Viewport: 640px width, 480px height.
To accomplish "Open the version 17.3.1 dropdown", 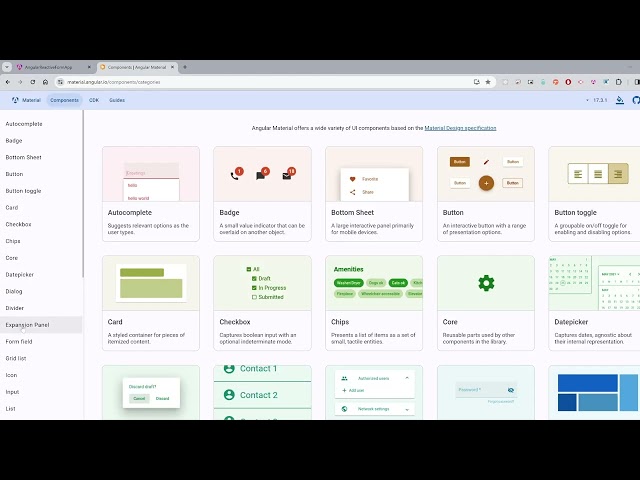I will point(597,100).
